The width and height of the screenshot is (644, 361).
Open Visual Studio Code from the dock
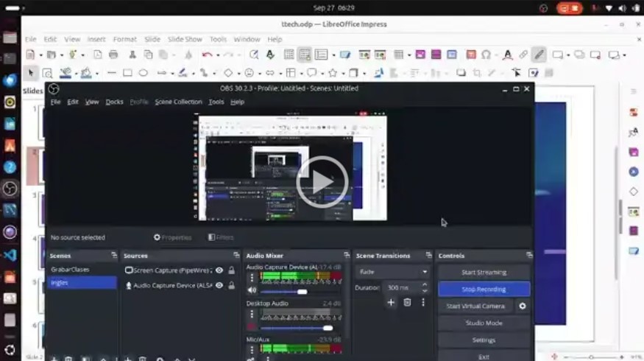coord(10,255)
